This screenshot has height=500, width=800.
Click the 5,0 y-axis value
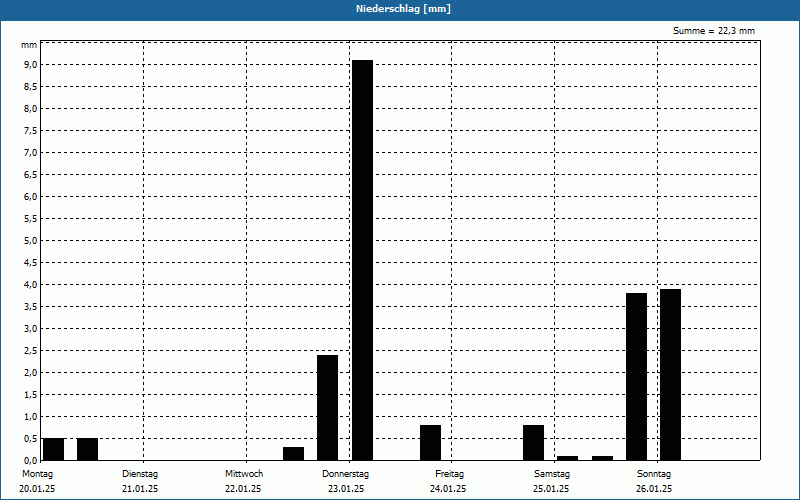(30, 241)
